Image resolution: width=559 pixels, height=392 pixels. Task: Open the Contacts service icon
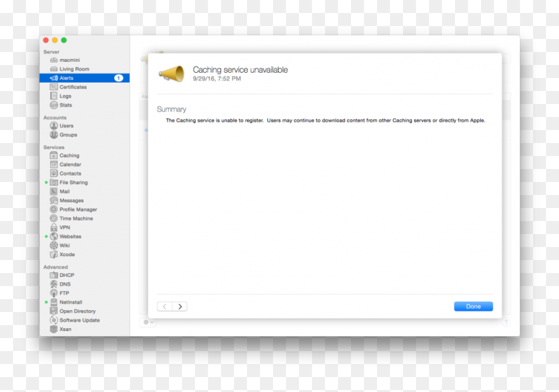click(x=54, y=174)
